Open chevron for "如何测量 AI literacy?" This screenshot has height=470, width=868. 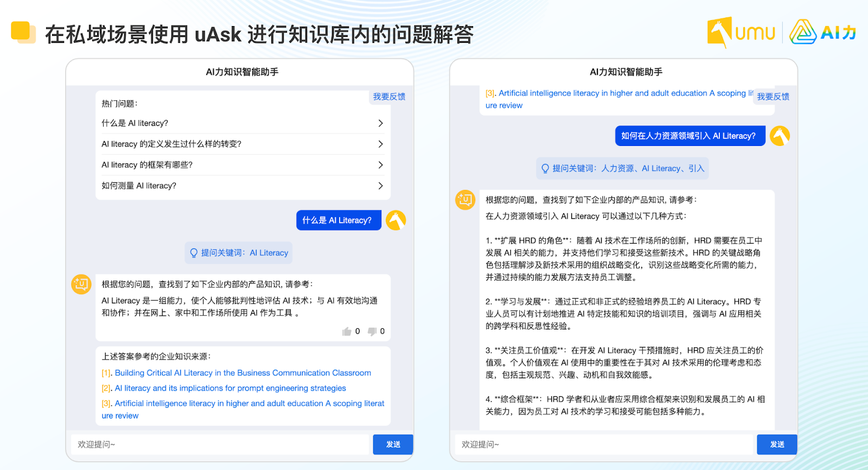(380, 186)
